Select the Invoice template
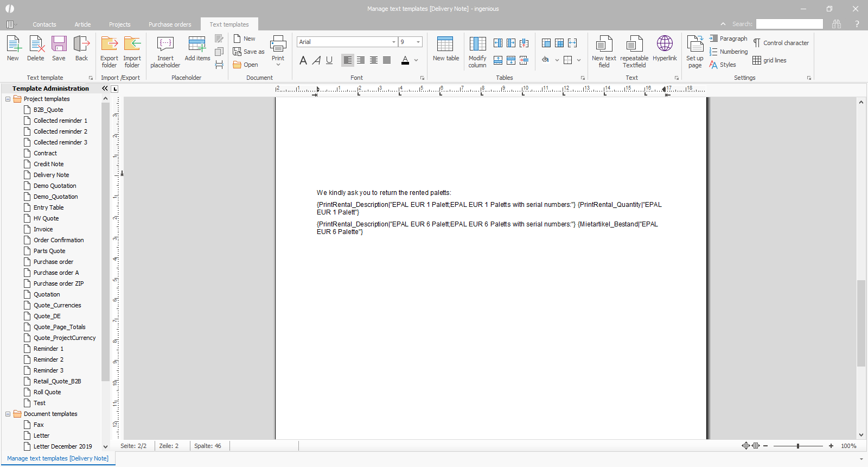Viewport: 868px width, 467px height. pyautogui.click(x=43, y=229)
